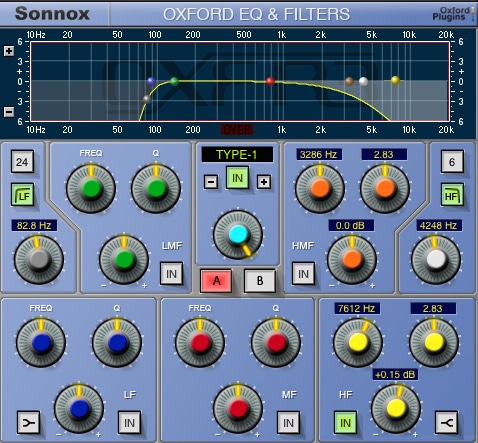The height and width of the screenshot is (443, 478).
Task: Click the blue LF FREQ knob
Action: point(41,343)
